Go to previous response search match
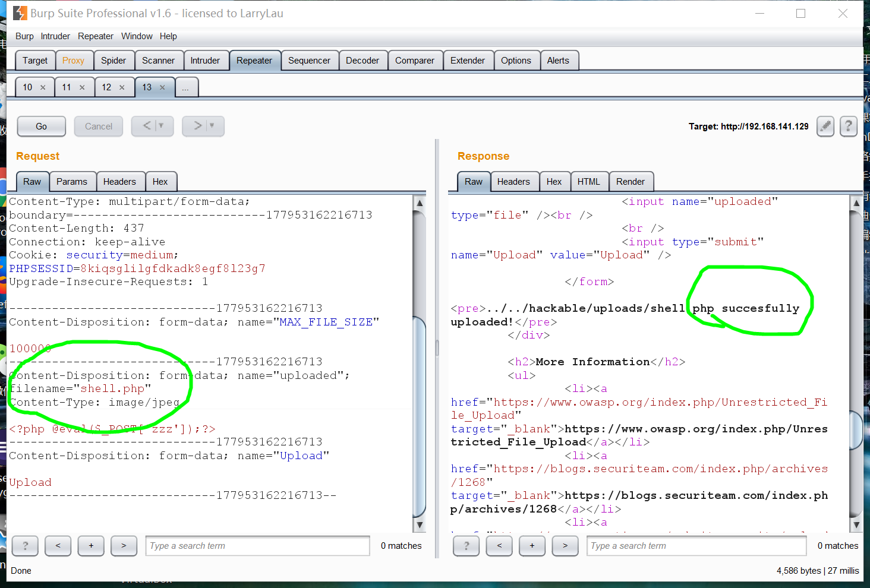Screen dimensions: 870x588 pyautogui.click(x=499, y=545)
